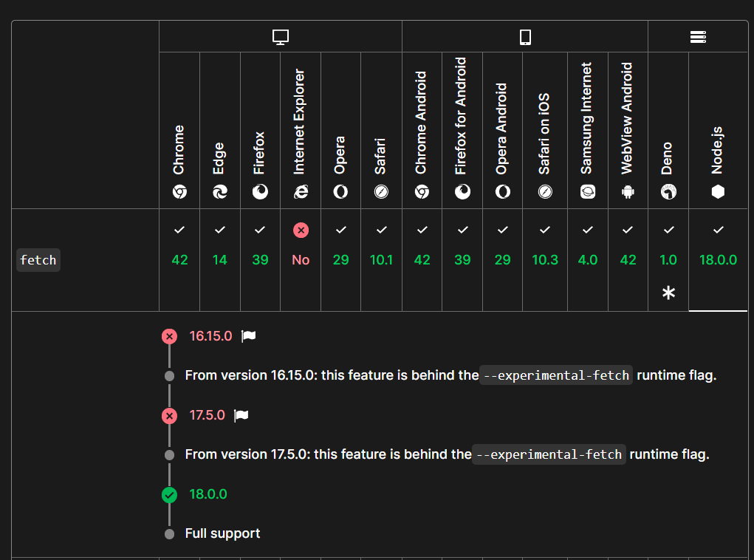This screenshot has width=754, height=560.
Task: Expand Edge support cell showing 14
Action: click(220, 260)
